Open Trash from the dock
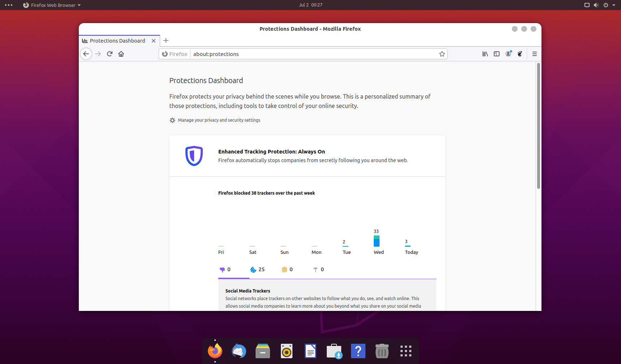The image size is (621, 364). pos(382,351)
